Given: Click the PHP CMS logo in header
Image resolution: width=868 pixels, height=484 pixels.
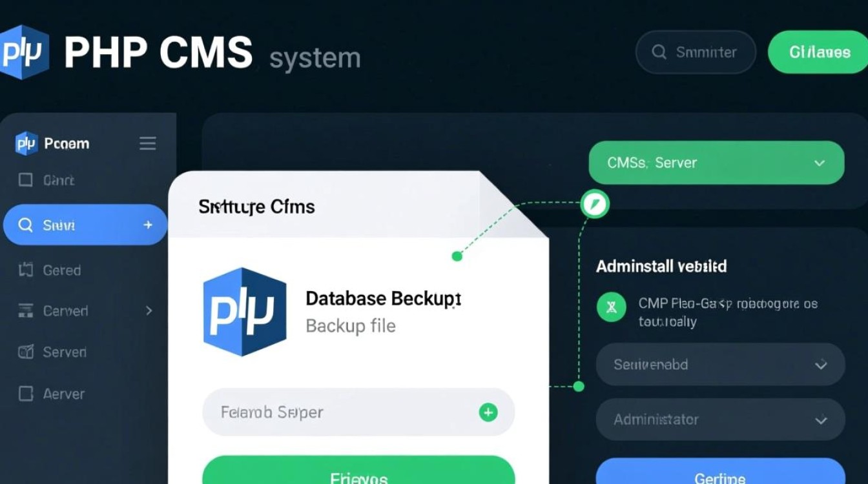Looking at the screenshot, I should click(25, 52).
